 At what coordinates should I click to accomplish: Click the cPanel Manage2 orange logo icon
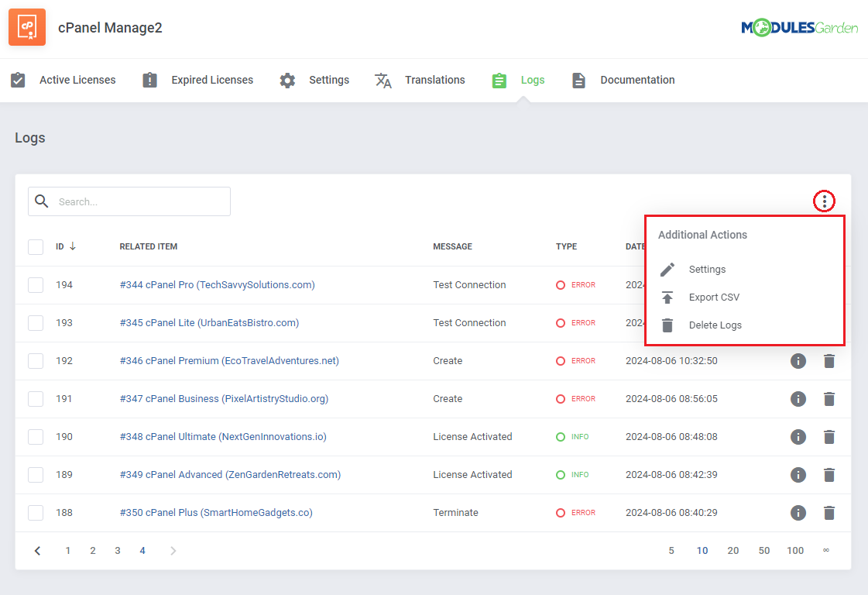pyautogui.click(x=27, y=27)
